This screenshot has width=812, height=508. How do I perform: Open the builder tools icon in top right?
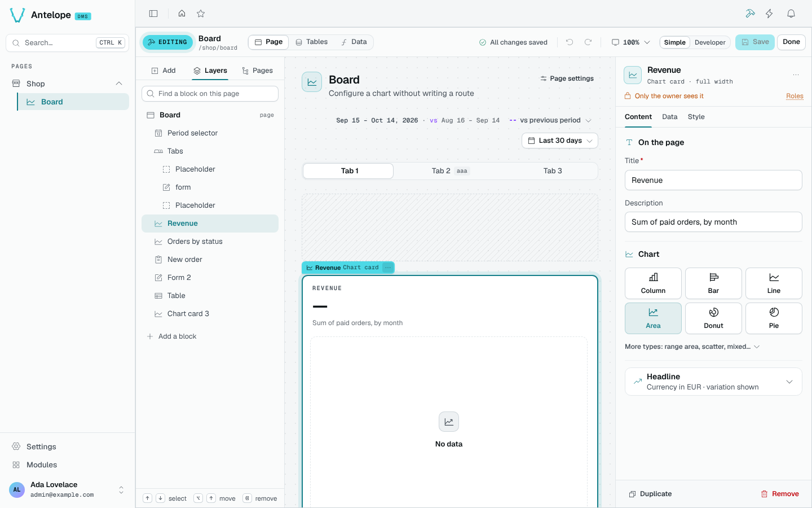click(x=750, y=14)
